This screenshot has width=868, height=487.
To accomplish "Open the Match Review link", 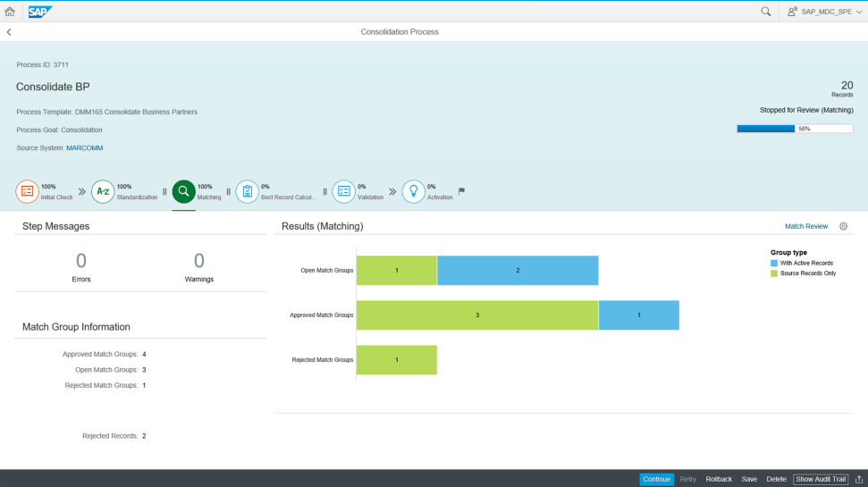I will 806,227.
